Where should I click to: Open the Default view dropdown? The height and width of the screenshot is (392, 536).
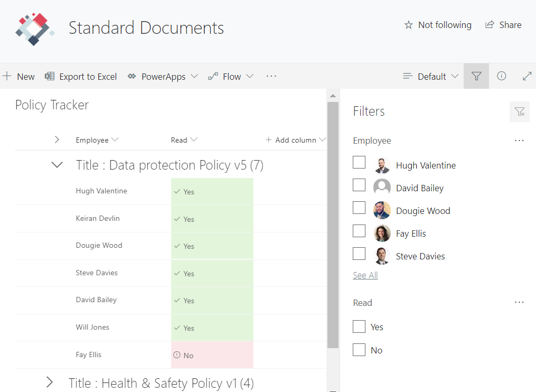[430, 77]
